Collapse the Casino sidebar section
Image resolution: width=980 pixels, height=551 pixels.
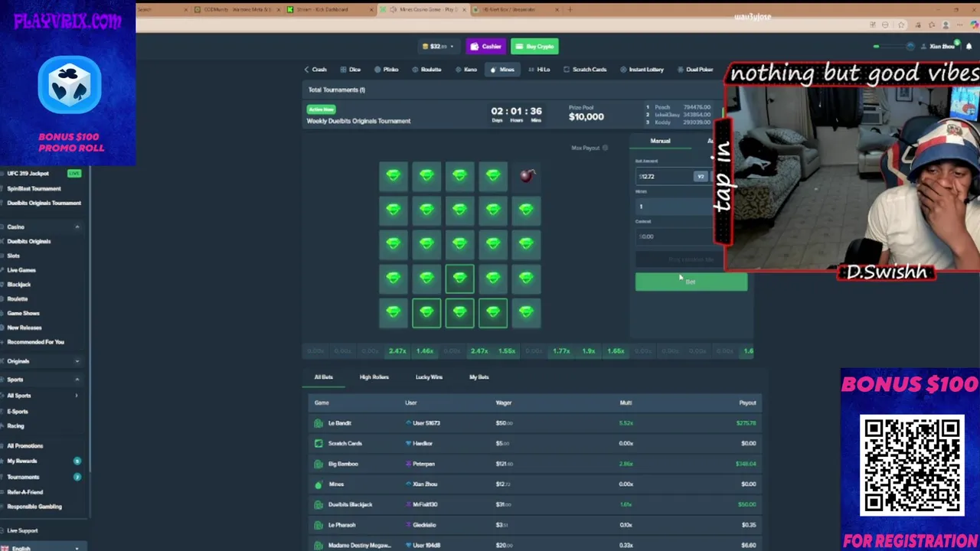click(x=77, y=227)
